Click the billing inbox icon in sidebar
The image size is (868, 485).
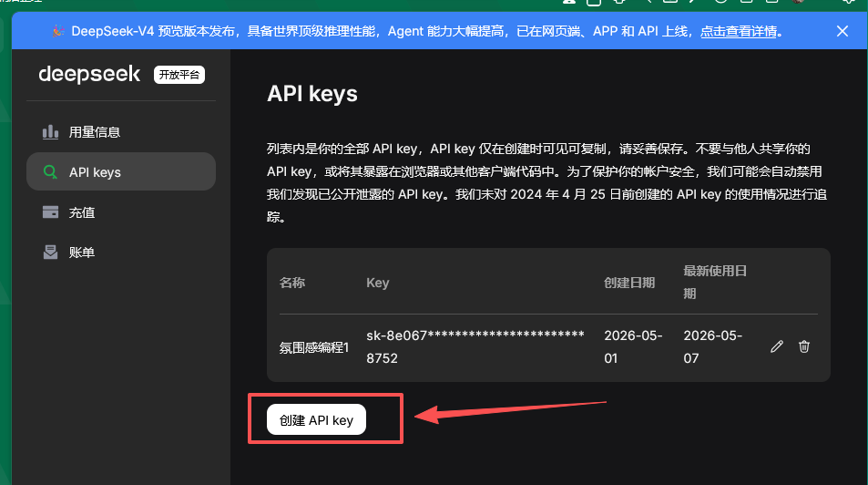coord(50,253)
